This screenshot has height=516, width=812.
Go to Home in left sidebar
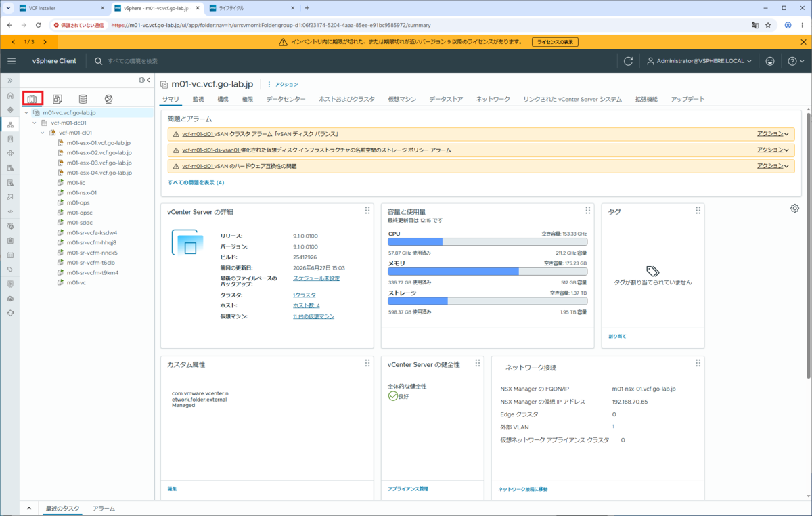pos(10,95)
